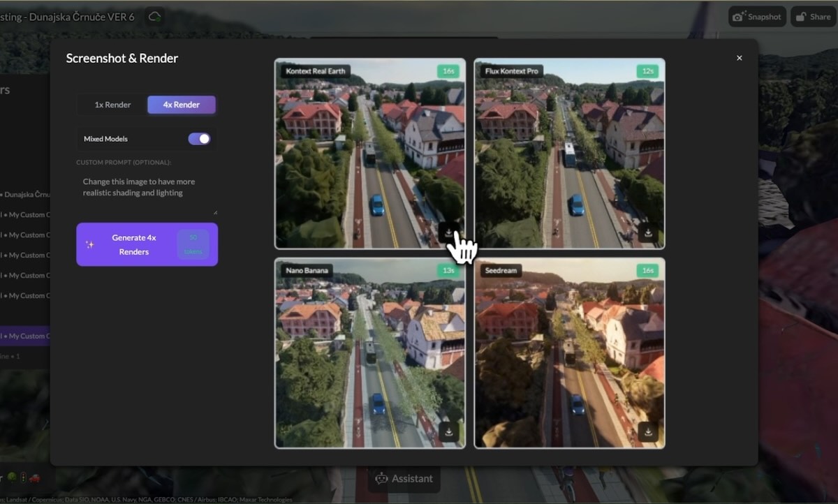The height and width of the screenshot is (504, 838).
Task: Select the 4x Render tab
Action: click(x=182, y=104)
